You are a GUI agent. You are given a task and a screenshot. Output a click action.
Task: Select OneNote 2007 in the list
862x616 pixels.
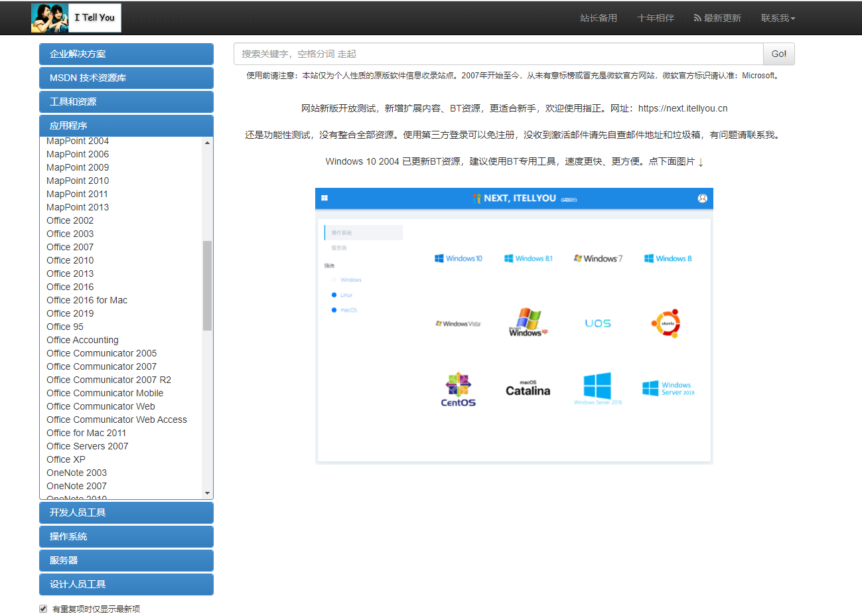pyautogui.click(x=77, y=486)
